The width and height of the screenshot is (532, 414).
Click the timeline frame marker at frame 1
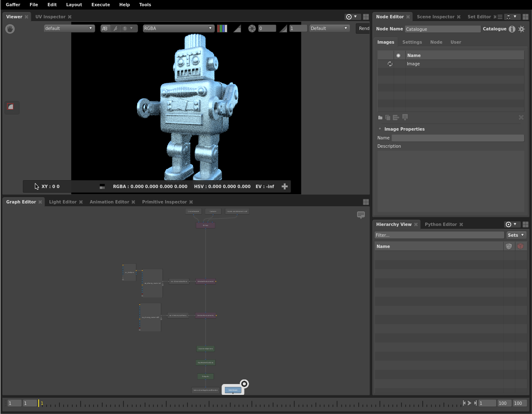coord(39,403)
